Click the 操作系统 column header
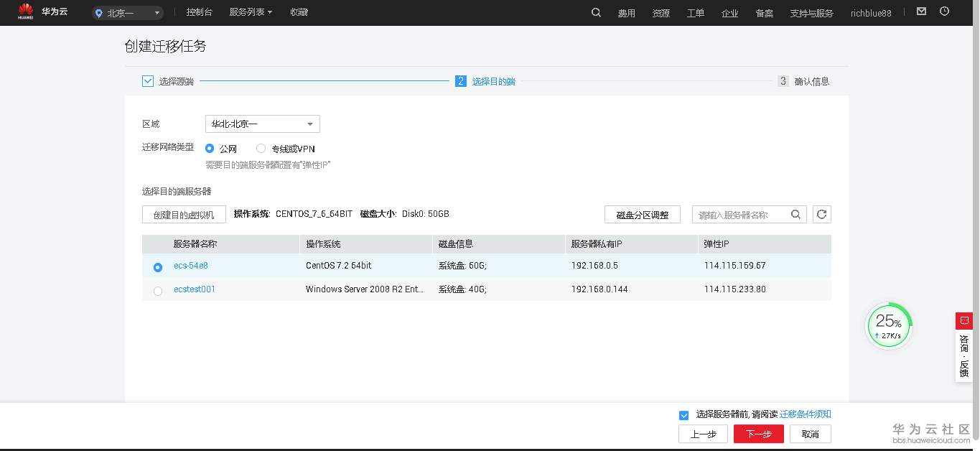The image size is (980, 451). pyautogui.click(x=323, y=244)
